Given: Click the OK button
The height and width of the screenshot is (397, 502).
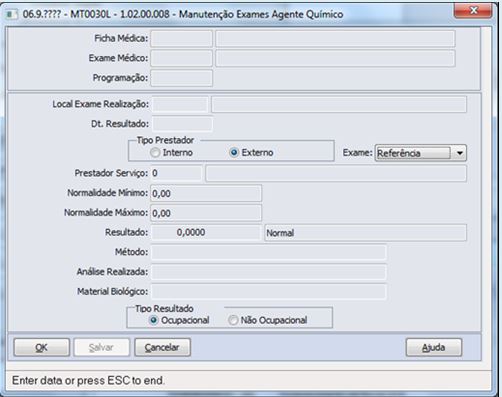Looking at the screenshot, I should (x=42, y=348).
